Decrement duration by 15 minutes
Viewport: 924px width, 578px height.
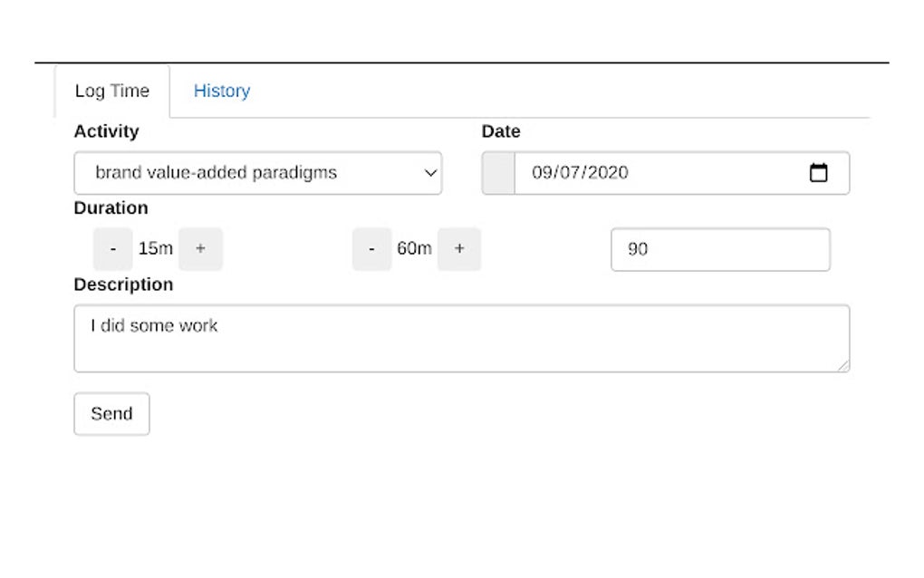coord(112,248)
